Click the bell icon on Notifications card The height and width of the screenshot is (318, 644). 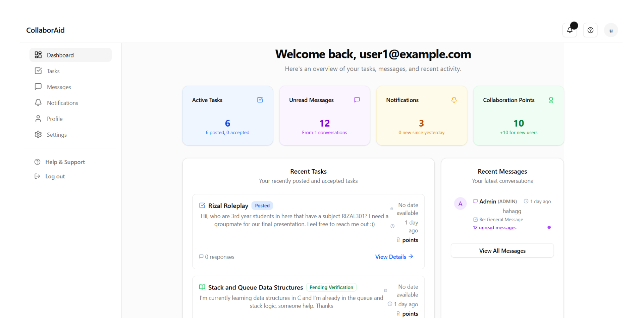(454, 100)
